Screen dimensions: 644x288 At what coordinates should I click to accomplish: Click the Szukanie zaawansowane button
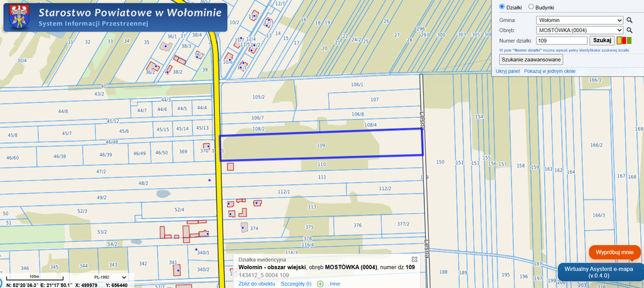(531, 60)
